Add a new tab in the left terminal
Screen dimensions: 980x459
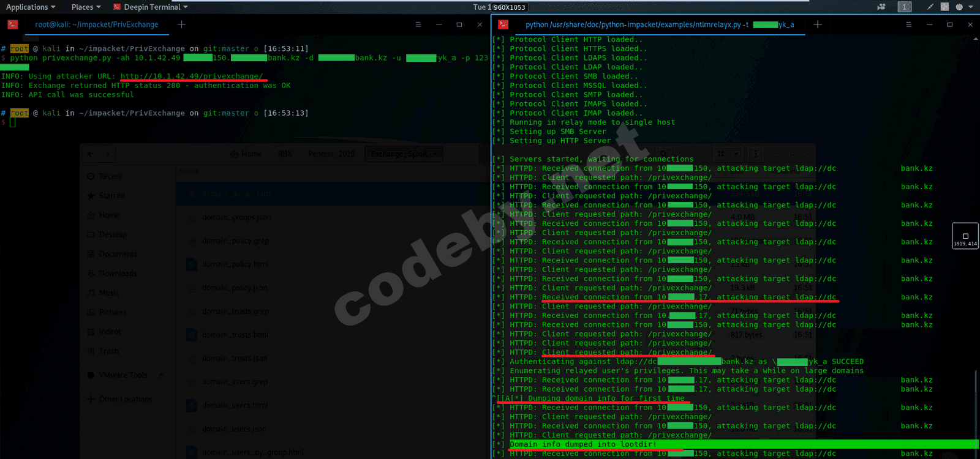point(181,24)
